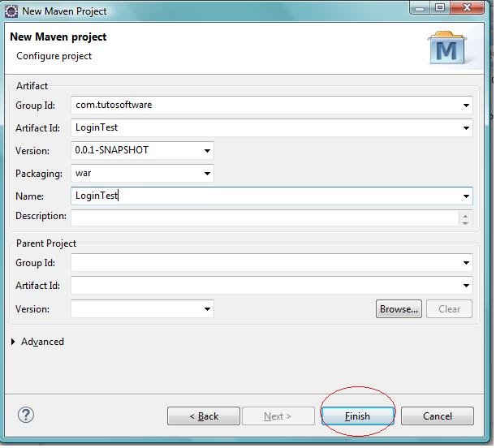Minimize the New Maven Project window

coord(420,7)
